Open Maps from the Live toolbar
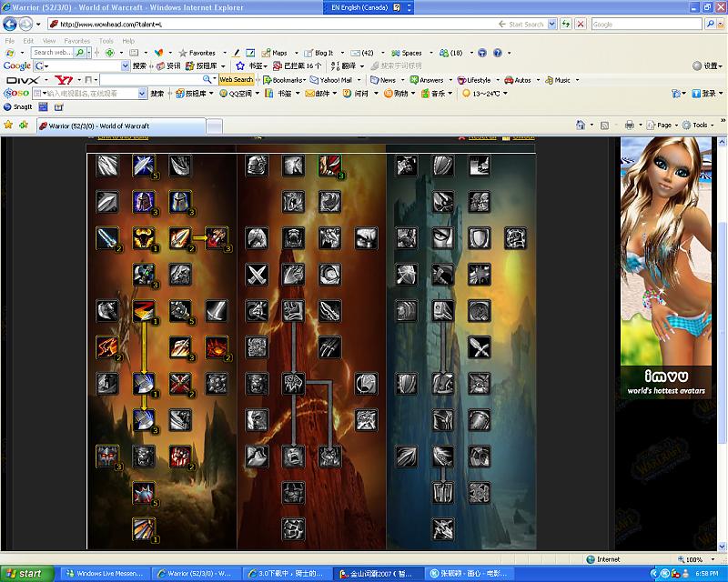728x582 pixels. (275, 53)
